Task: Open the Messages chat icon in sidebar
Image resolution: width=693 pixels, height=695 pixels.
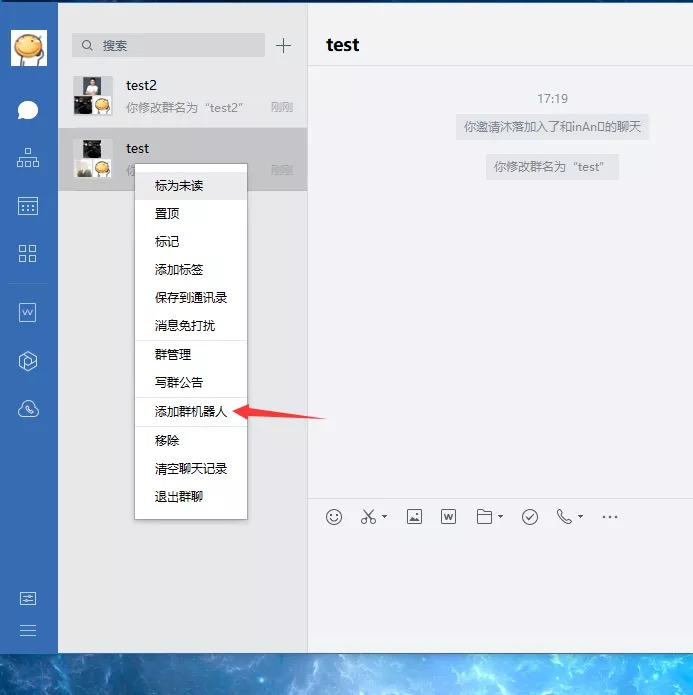Action: coord(28,110)
